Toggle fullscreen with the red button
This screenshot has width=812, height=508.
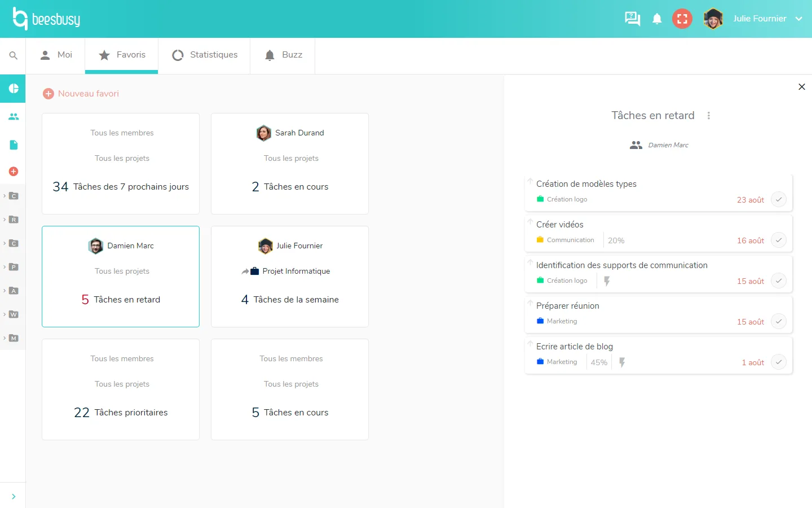[682, 19]
